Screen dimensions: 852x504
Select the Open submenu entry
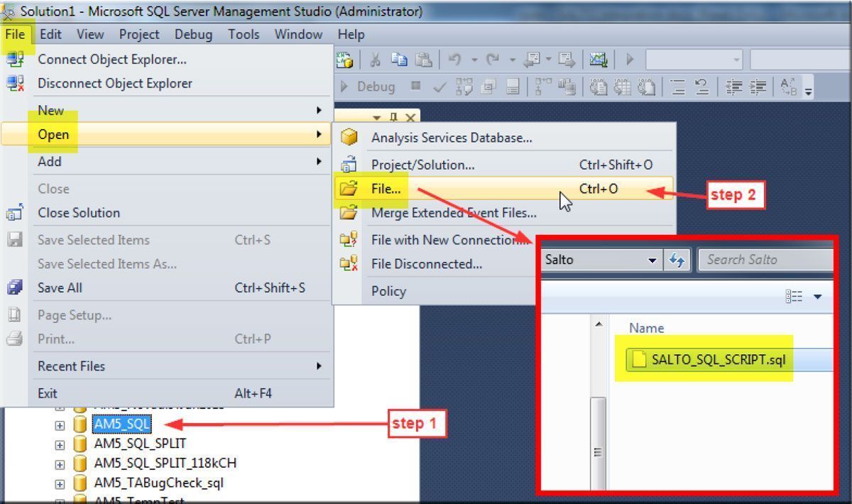pos(168,134)
